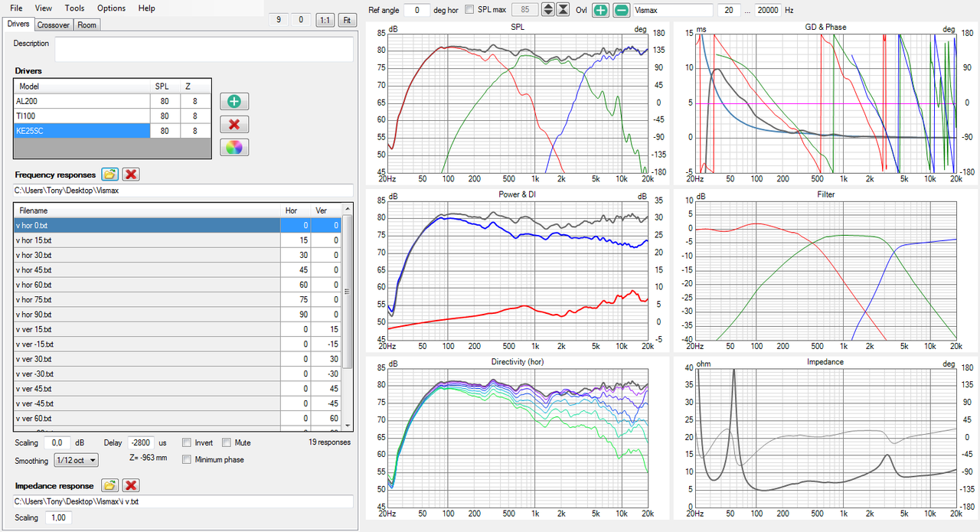Open the Smoothing dropdown showing 1/12 oct
980x532 pixels.
(x=77, y=460)
